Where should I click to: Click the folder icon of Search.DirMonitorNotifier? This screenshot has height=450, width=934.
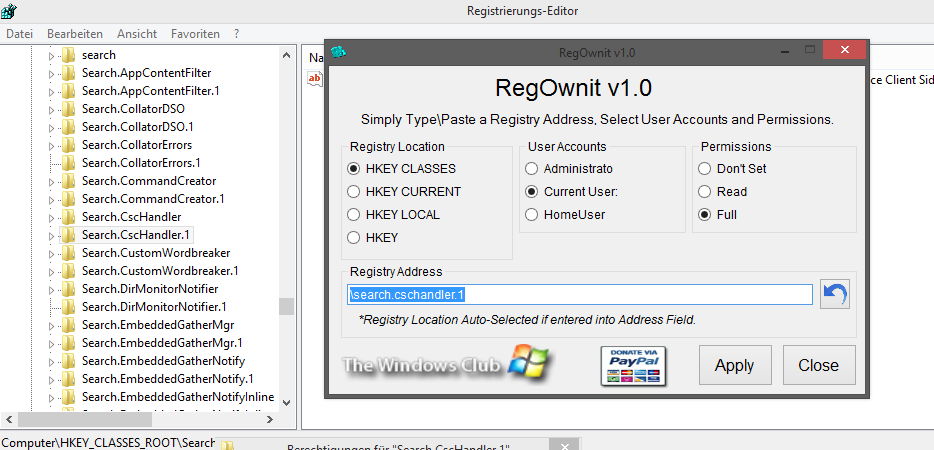coord(69,289)
